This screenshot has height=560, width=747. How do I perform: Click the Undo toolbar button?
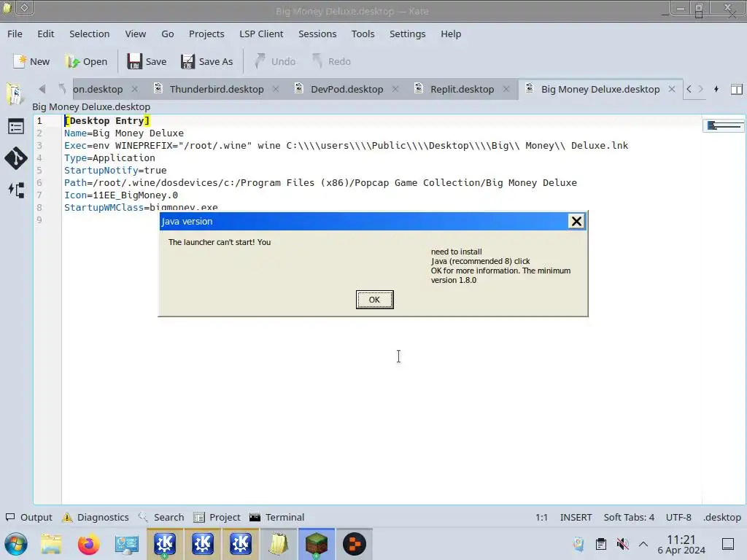coord(274,61)
